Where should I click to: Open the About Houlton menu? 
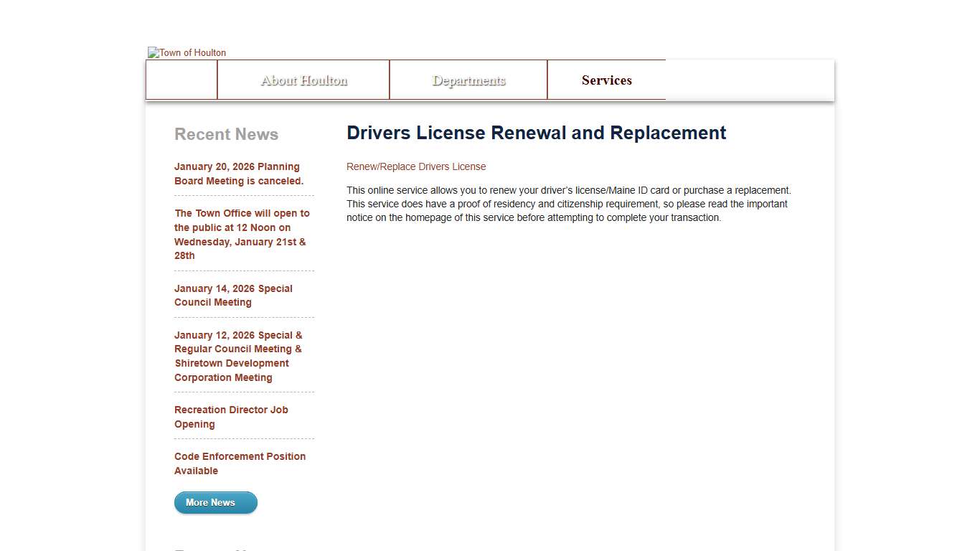pos(303,80)
